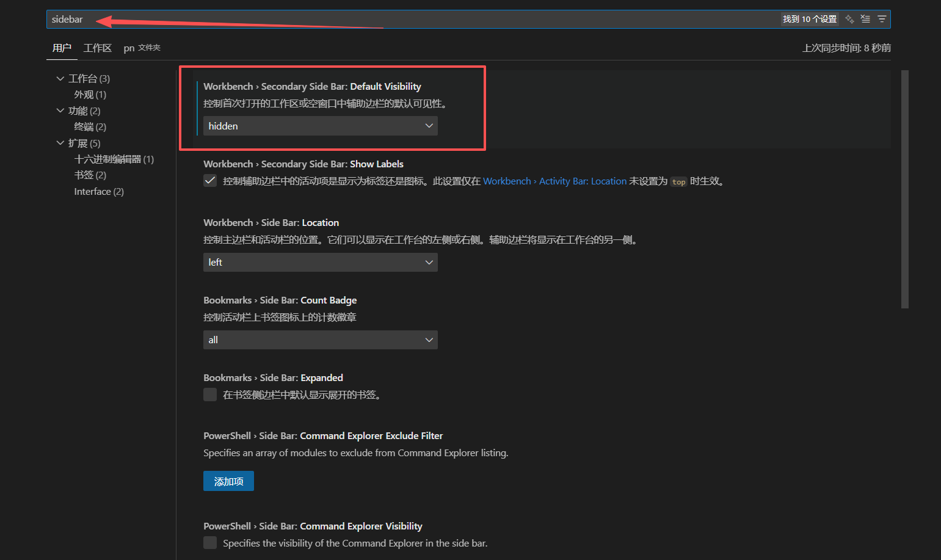This screenshot has width=941, height=560.
Task: Collapse the 工作台 (3) tree chevron
Action: tap(60, 78)
